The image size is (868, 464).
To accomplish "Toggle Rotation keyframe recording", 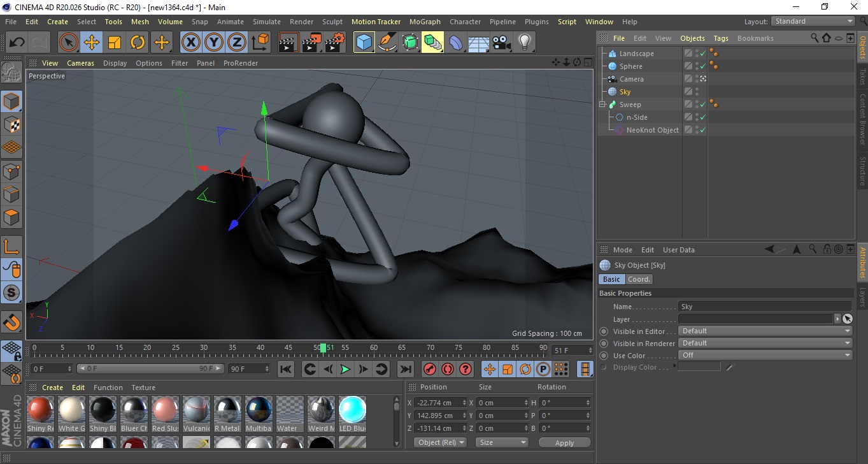I will click(x=525, y=369).
